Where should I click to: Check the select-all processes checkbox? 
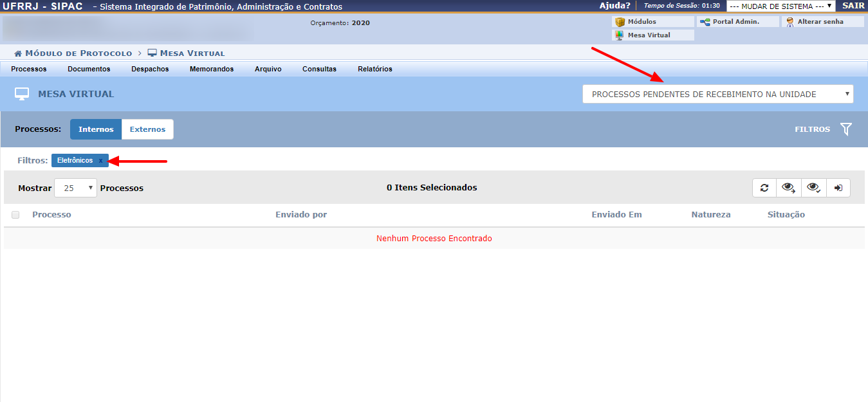pyautogui.click(x=15, y=215)
